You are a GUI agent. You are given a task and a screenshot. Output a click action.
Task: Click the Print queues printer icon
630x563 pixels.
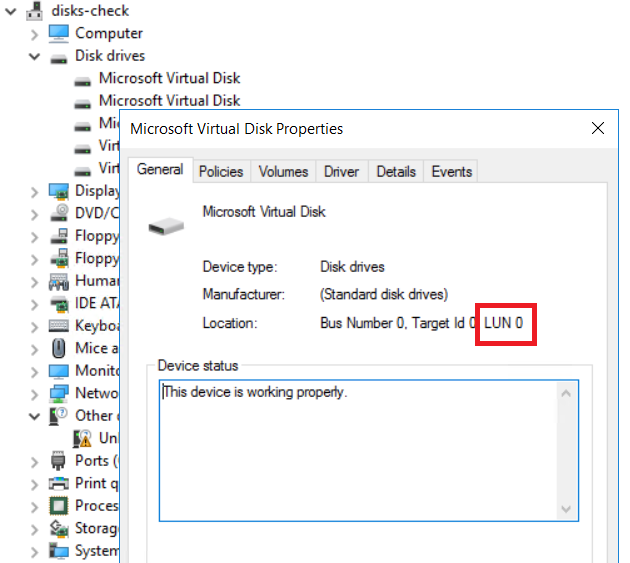59,483
